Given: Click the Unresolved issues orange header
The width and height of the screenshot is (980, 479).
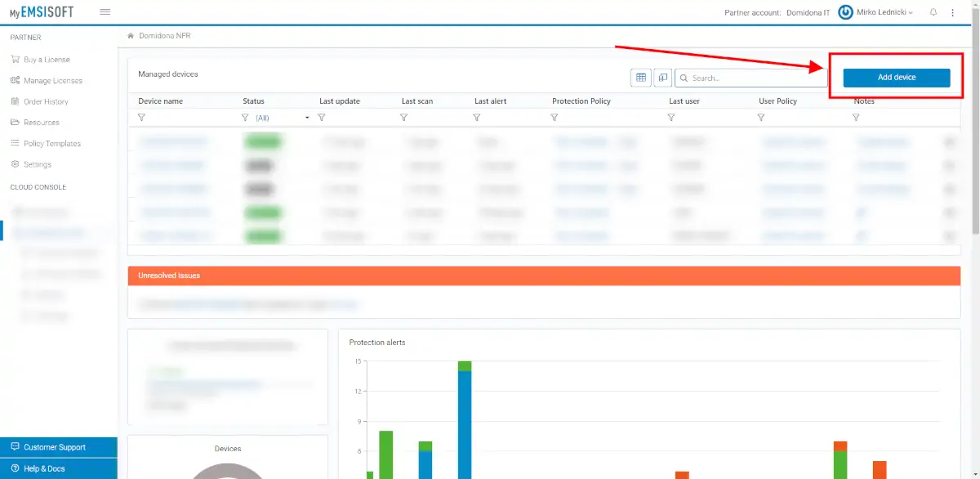Looking at the screenshot, I should (544, 275).
